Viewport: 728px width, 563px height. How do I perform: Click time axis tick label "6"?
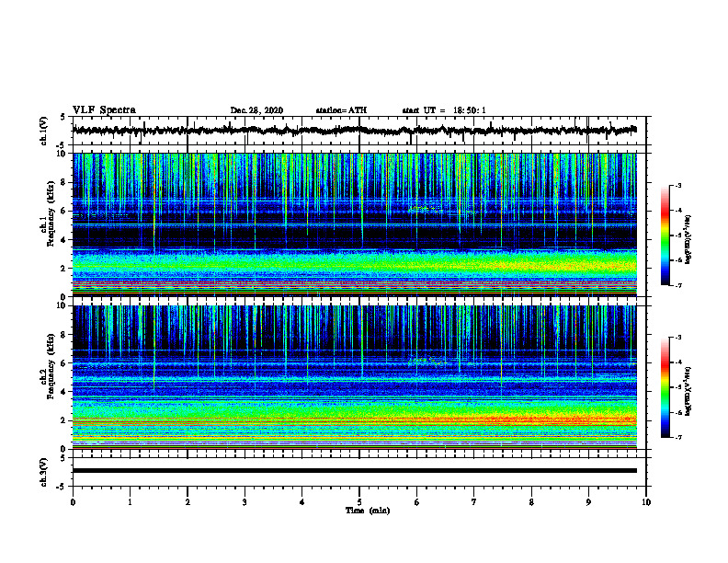tap(417, 502)
